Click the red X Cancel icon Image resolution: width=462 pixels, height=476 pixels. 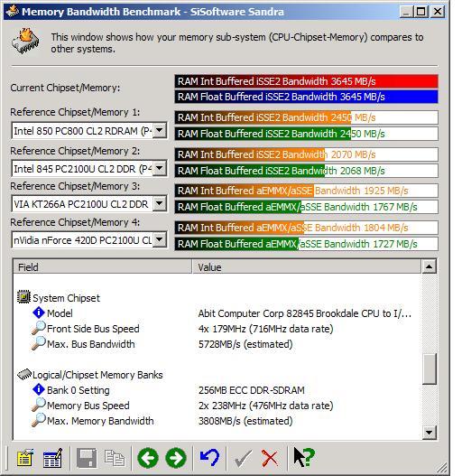click(x=270, y=458)
